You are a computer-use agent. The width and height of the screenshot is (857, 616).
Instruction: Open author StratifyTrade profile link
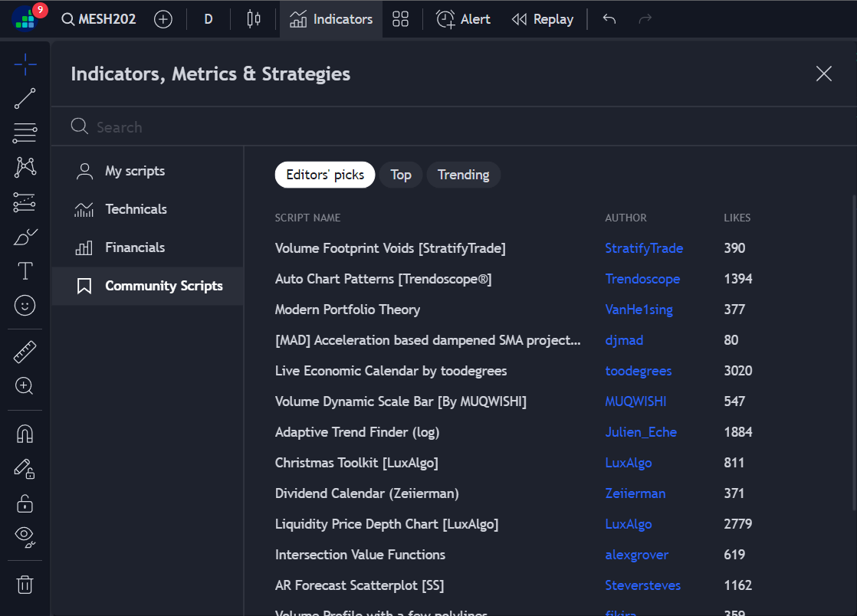point(644,248)
